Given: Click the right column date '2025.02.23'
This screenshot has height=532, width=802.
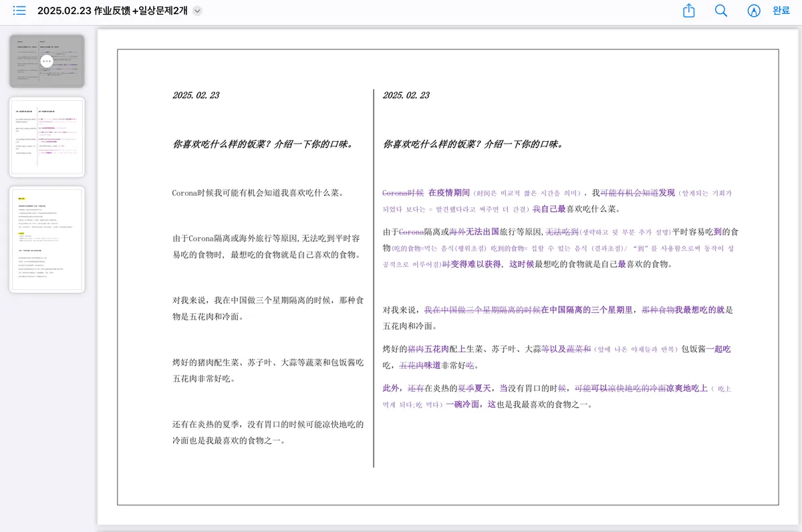Looking at the screenshot, I should (406, 96).
